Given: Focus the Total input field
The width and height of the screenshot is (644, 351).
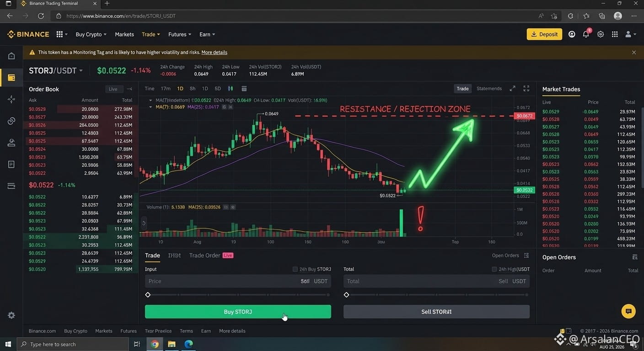Looking at the screenshot, I should point(436,281).
